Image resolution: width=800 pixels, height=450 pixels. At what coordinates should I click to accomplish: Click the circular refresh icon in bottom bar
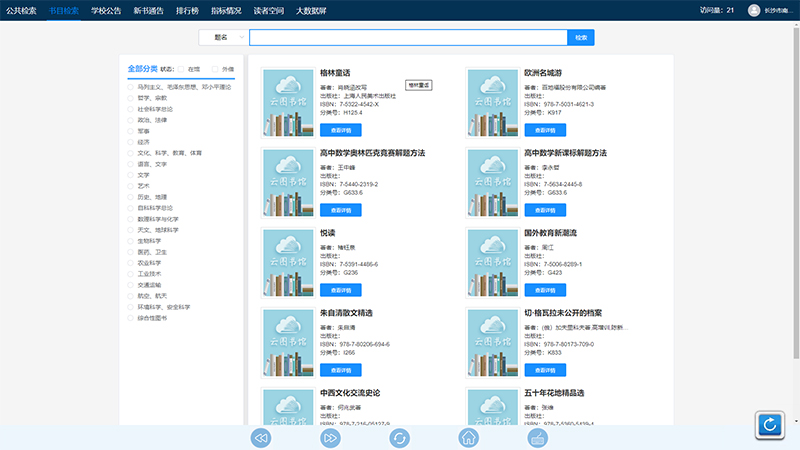click(x=399, y=437)
